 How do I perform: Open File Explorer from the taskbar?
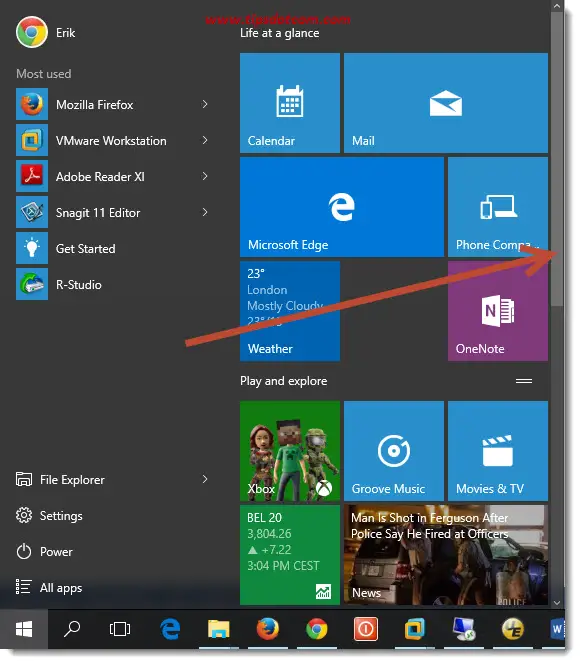218,629
